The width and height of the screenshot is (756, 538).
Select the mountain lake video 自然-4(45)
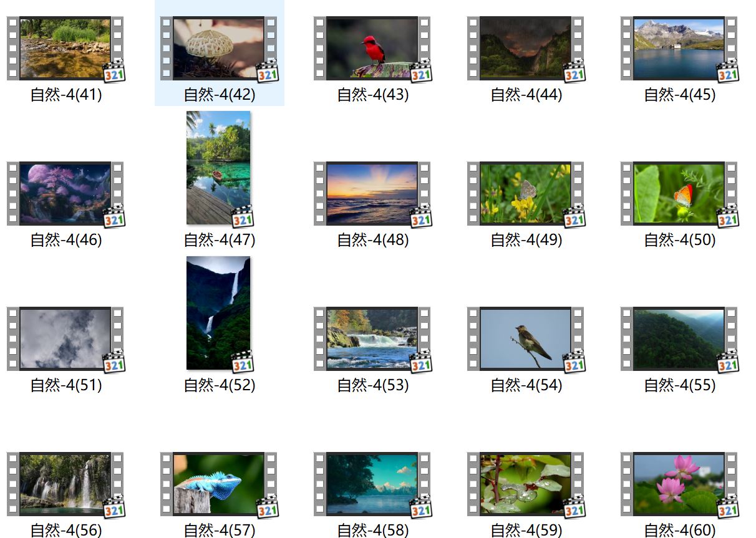point(679,49)
